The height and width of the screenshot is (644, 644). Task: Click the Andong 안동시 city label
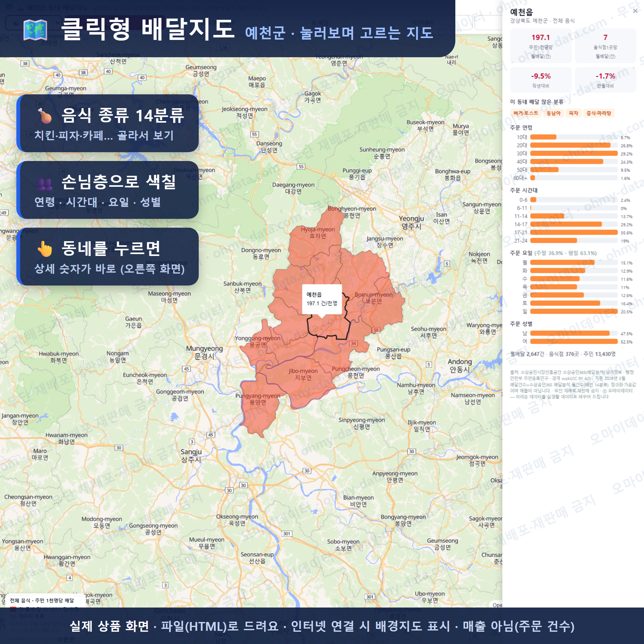pos(460,366)
